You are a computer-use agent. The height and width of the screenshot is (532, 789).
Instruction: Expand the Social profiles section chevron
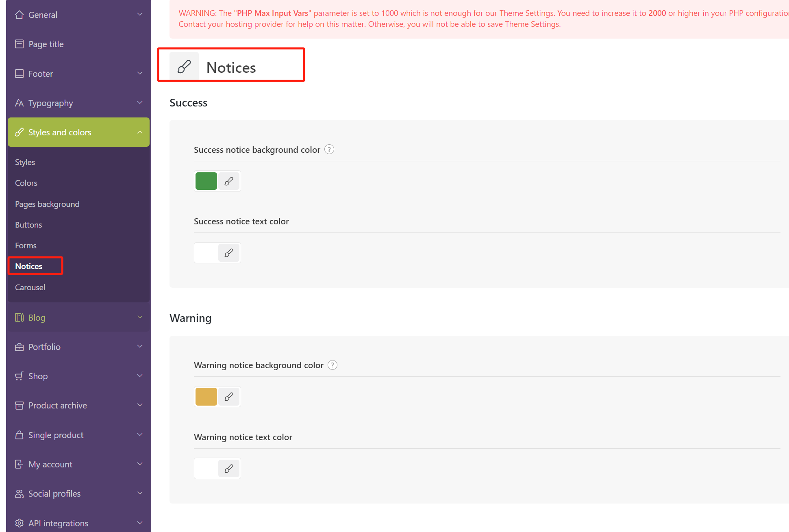click(140, 493)
